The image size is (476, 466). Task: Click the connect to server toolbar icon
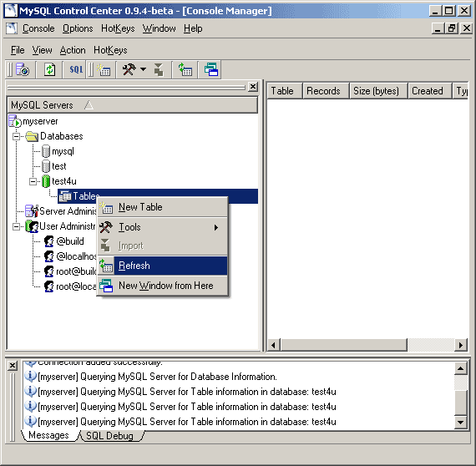(x=23, y=69)
